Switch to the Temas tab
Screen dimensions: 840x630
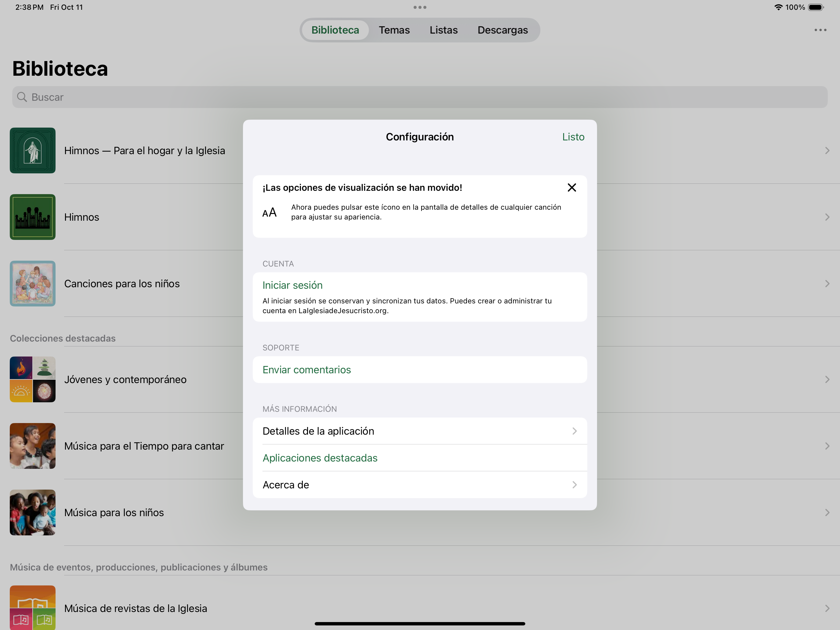pos(394,30)
